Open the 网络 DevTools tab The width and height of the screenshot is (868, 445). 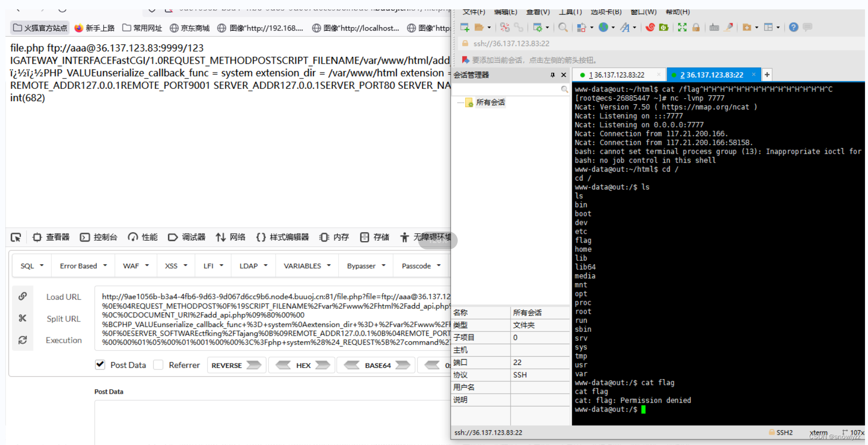[x=230, y=237]
